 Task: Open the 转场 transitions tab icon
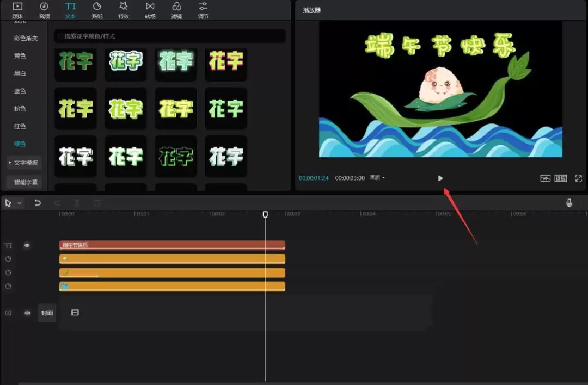point(150,7)
